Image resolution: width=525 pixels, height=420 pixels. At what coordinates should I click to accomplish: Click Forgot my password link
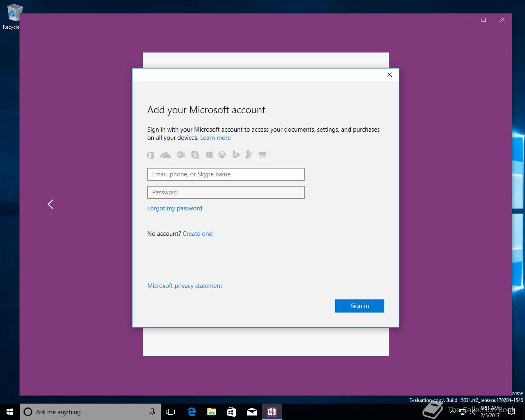[x=175, y=208]
